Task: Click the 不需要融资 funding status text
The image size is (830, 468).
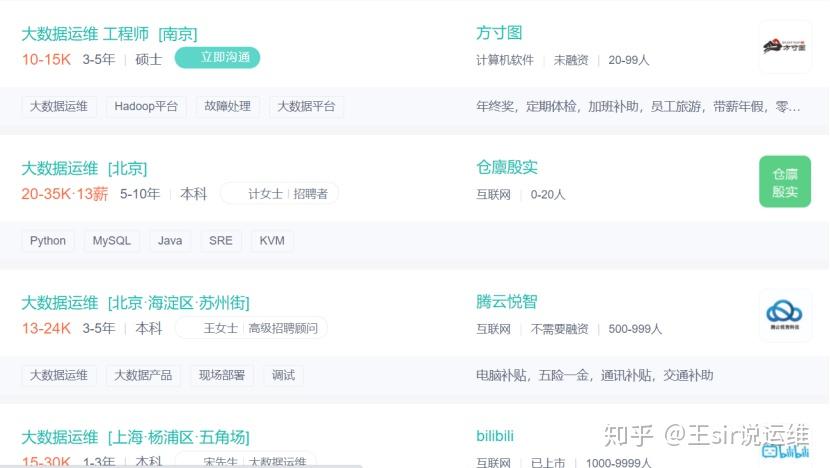Action: tap(560, 329)
